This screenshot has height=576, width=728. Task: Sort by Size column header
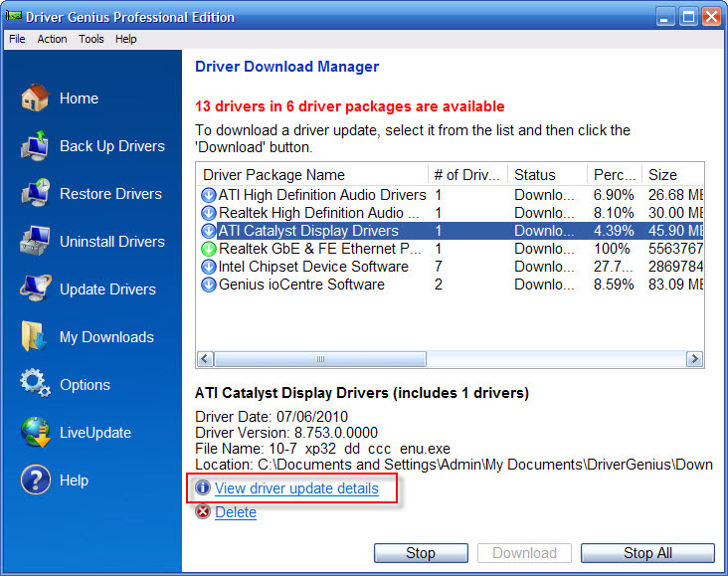(x=672, y=175)
